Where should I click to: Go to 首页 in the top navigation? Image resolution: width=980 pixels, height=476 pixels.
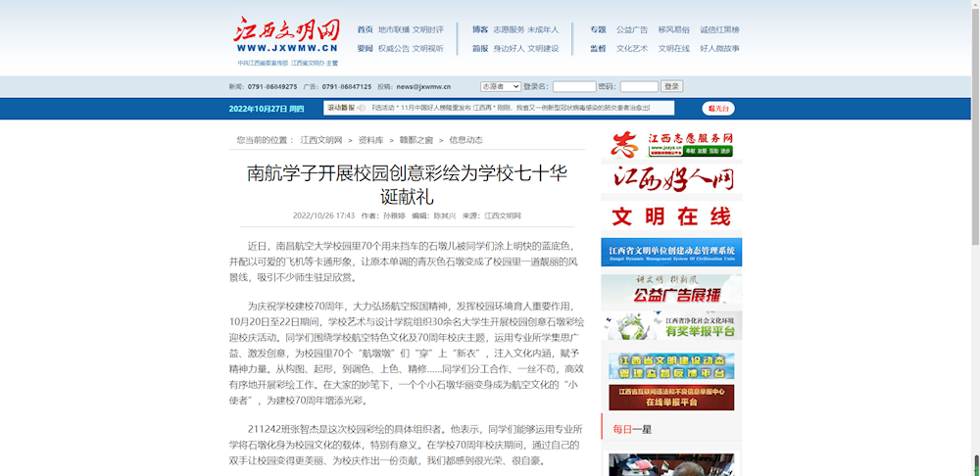click(365, 29)
